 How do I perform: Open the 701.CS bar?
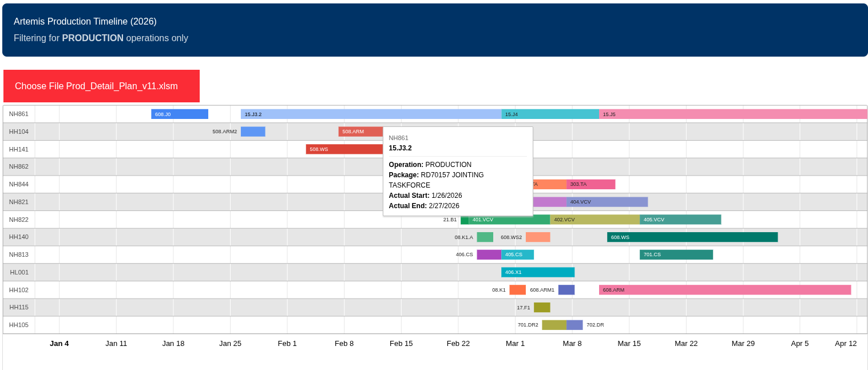[x=676, y=254]
